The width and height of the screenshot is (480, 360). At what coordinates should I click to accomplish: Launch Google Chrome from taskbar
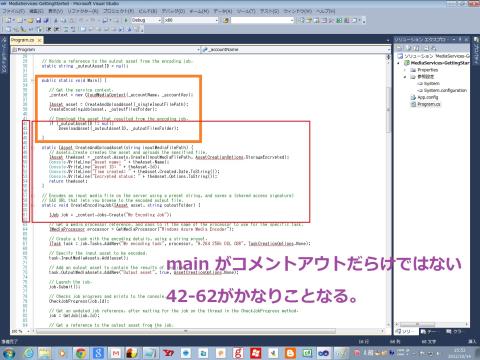[x=81, y=353]
